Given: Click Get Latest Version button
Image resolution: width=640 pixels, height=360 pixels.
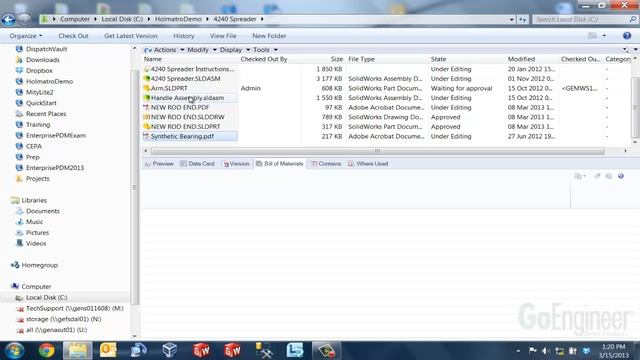Looking at the screenshot, I should tap(131, 36).
